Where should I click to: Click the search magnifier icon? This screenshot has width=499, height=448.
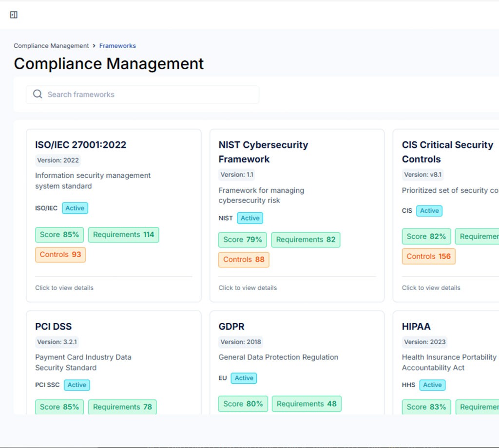point(38,94)
